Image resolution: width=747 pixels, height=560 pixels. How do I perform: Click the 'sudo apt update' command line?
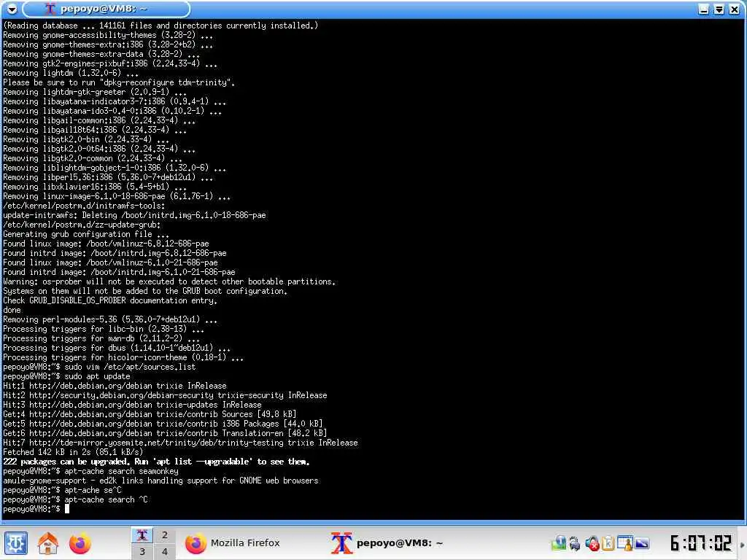tap(66, 376)
